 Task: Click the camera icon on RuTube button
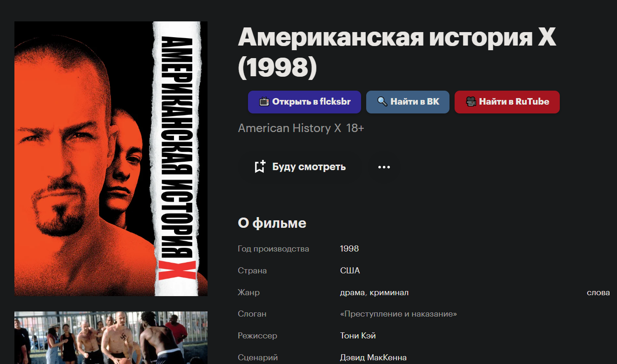click(471, 101)
